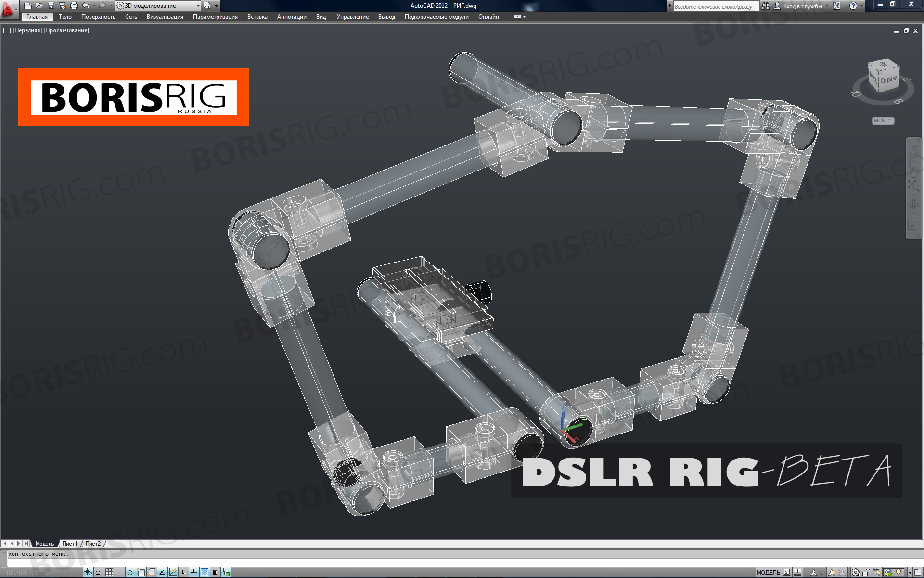Screen dimensions: 924x578
Task: Open the 'Вставка' ribbon tab
Action: click(x=257, y=17)
